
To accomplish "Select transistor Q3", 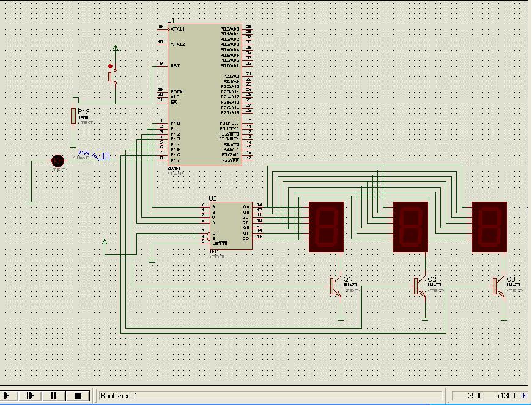I will pyautogui.click(x=498, y=286).
